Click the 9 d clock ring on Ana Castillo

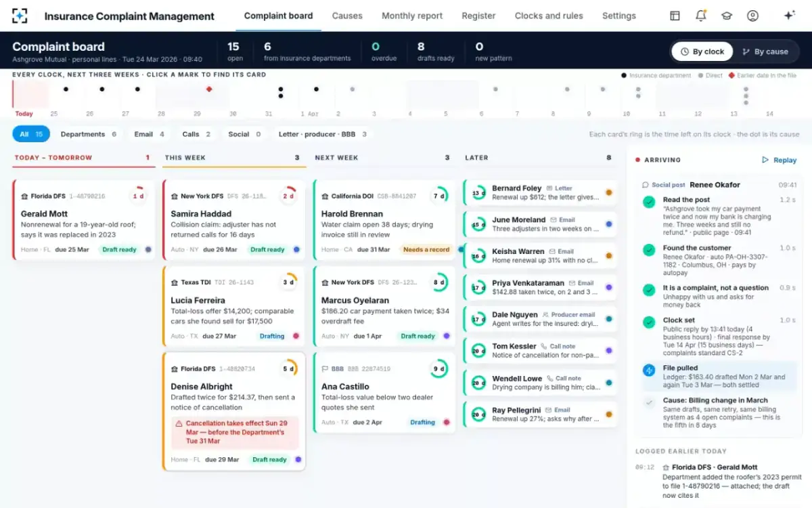click(x=438, y=368)
